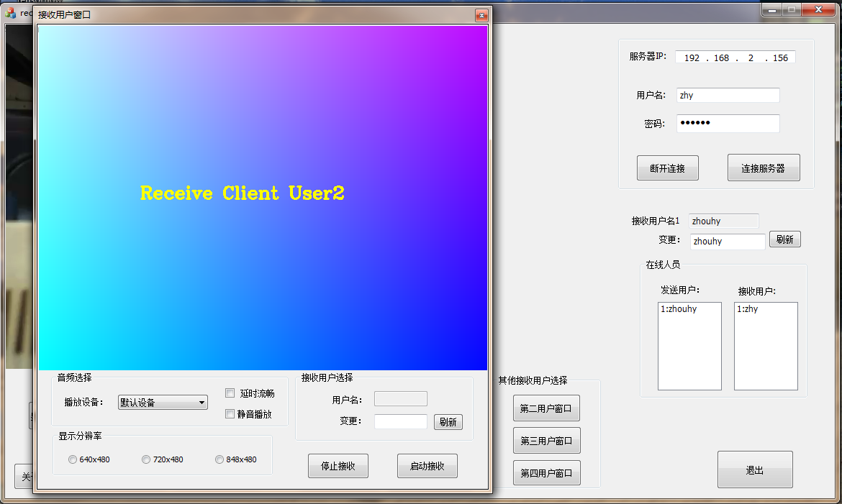Pick the 848x480 resolution radio button
The height and width of the screenshot is (504, 842).
(x=219, y=460)
